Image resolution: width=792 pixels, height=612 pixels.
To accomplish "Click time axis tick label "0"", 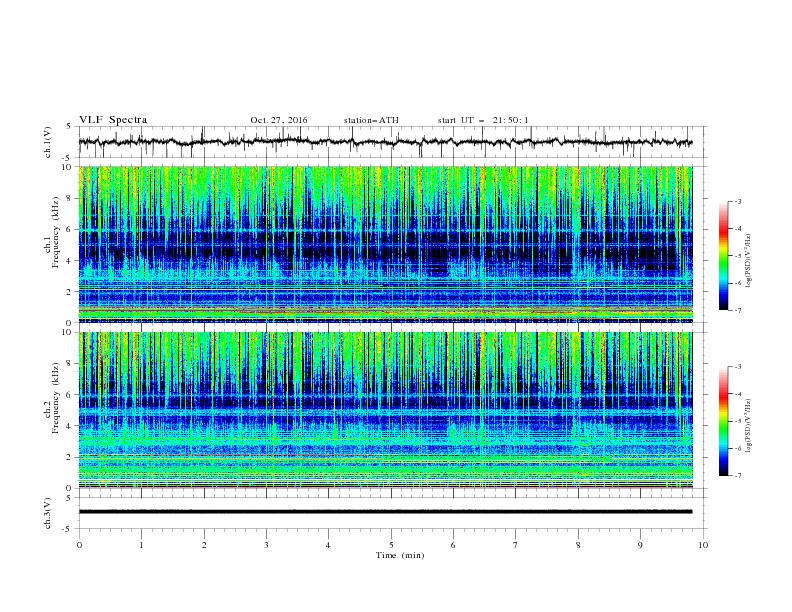I will coord(79,545).
